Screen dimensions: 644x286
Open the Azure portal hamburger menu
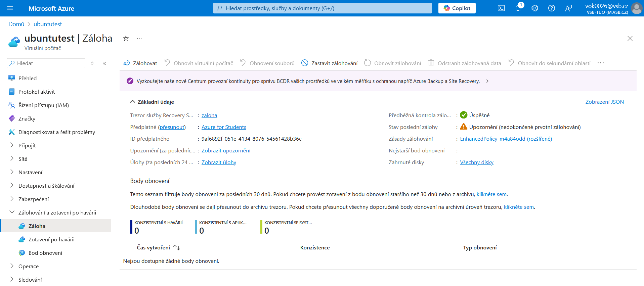click(10, 8)
